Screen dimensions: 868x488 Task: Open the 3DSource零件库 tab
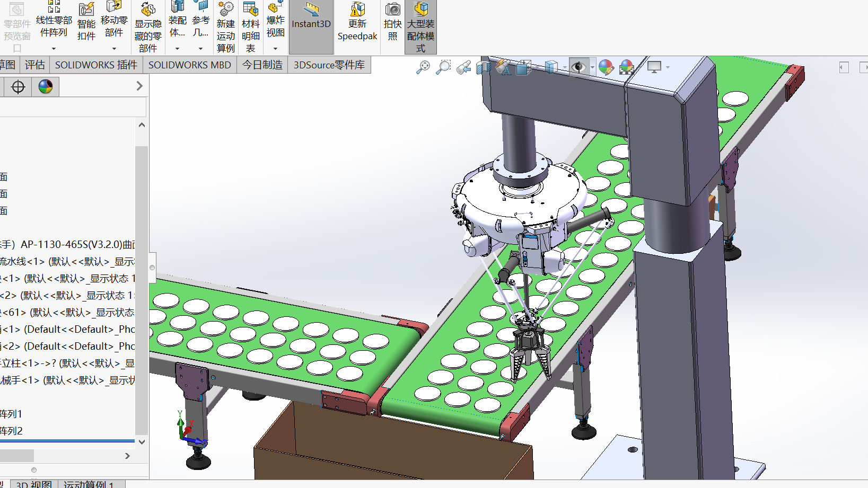pos(329,65)
